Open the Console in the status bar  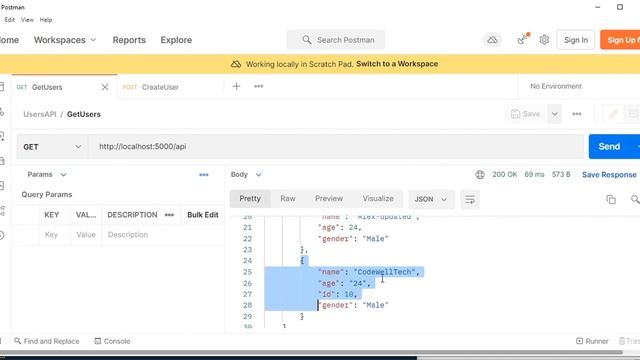[x=112, y=341]
